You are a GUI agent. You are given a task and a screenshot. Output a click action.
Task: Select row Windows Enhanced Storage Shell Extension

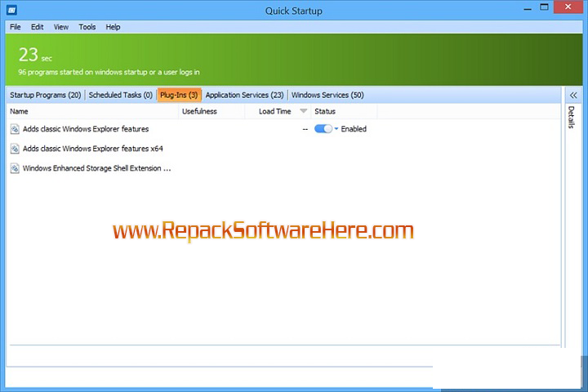pos(283,168)
